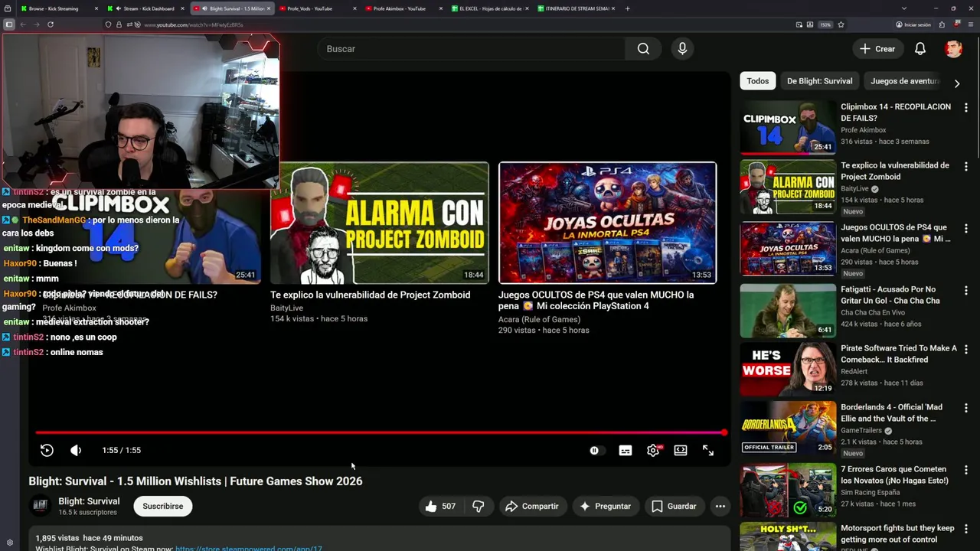Select the De Blight: Survival chip
980x551 pixels.
click(x=819, y=81)
